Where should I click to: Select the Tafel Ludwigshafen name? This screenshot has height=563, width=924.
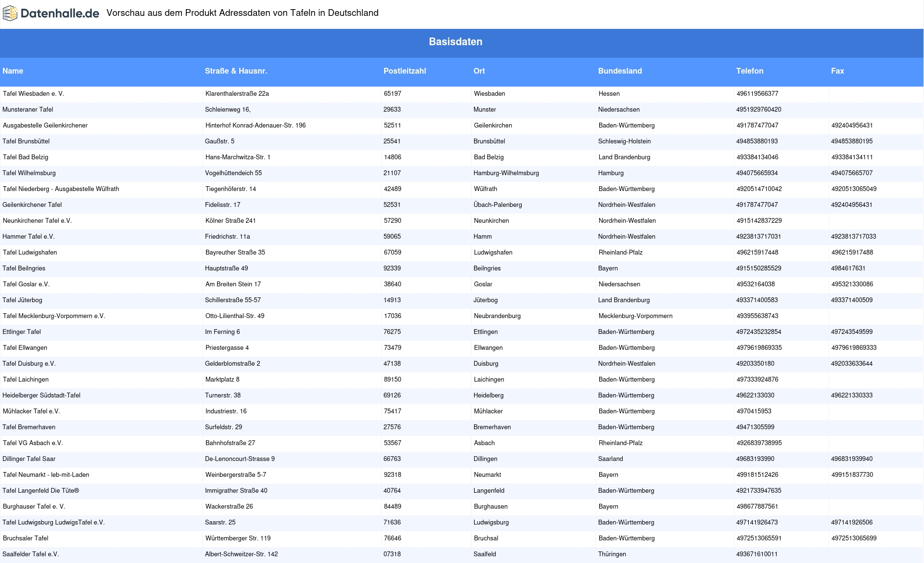30,253
